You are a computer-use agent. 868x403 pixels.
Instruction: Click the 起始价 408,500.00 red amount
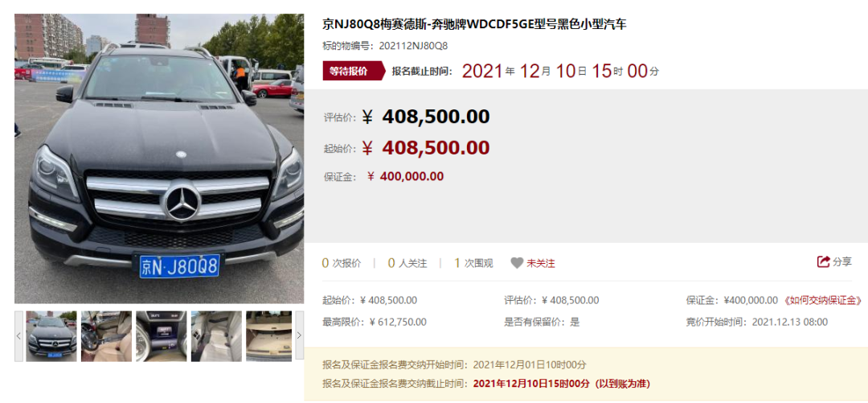[x=426, y=148]
